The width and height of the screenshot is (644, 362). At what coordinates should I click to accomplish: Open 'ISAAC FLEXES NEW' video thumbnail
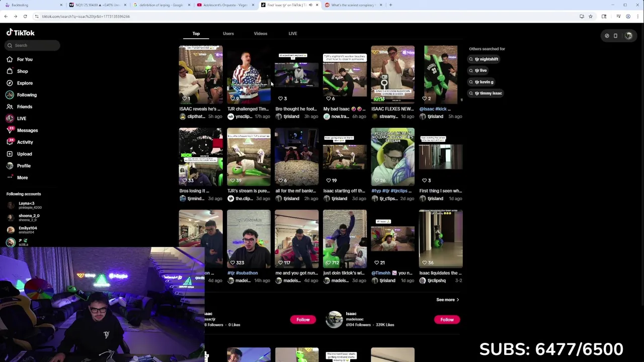392,75
